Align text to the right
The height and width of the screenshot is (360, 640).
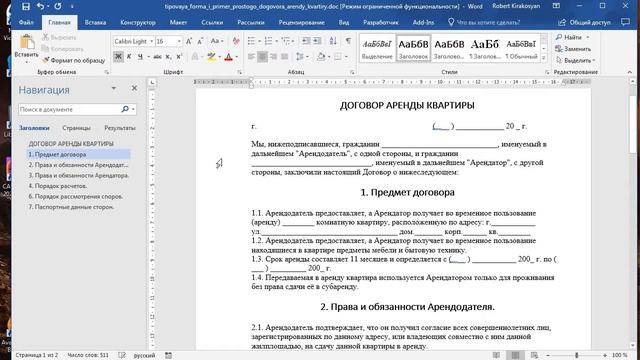pyautogui.click(x=273, y=57)
